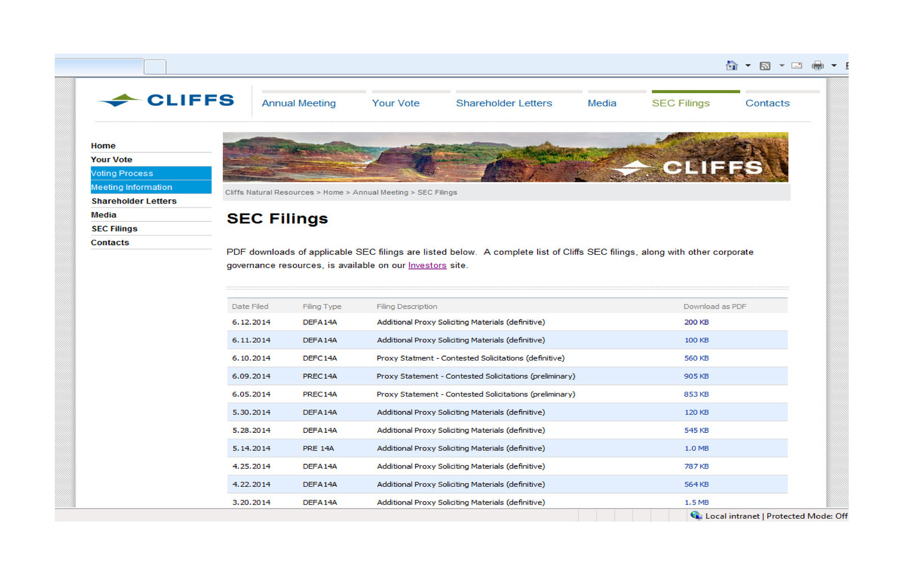909x588 pixels.
Task: Click the 4.25.2014 date cell
Action: click(251, 466)
